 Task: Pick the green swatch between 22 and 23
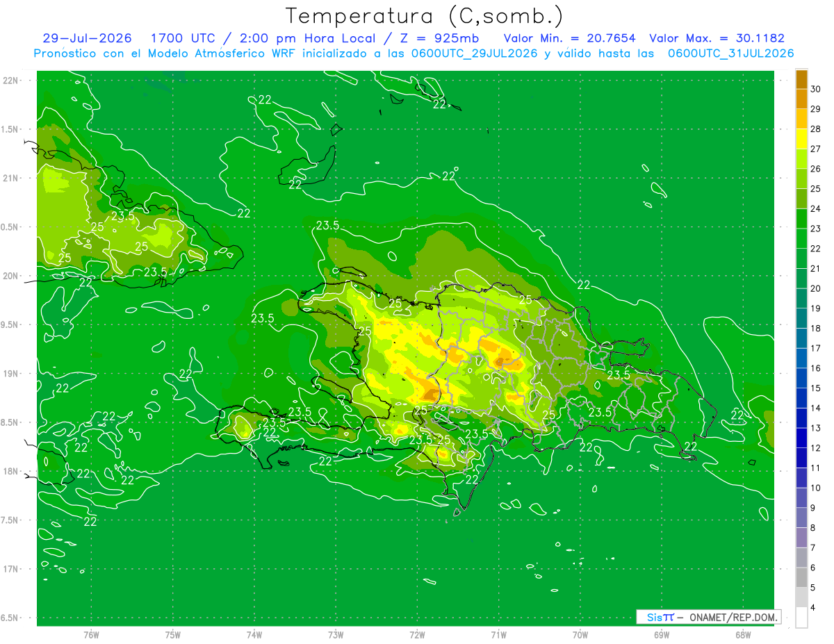coord(801,238)
